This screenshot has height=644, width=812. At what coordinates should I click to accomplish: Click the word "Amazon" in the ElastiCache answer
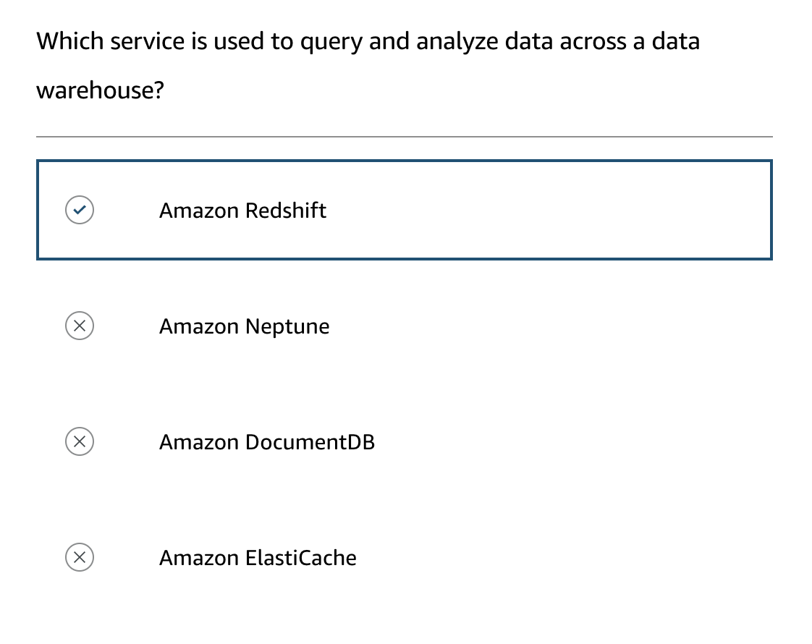pyautogui.click(x=199, y=558)
